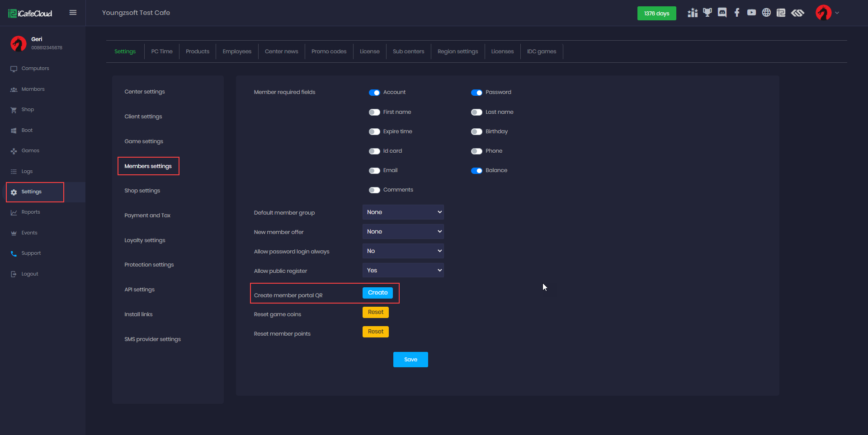
Task: Click the Reset game coins button
Action: [x=375, y=312]
